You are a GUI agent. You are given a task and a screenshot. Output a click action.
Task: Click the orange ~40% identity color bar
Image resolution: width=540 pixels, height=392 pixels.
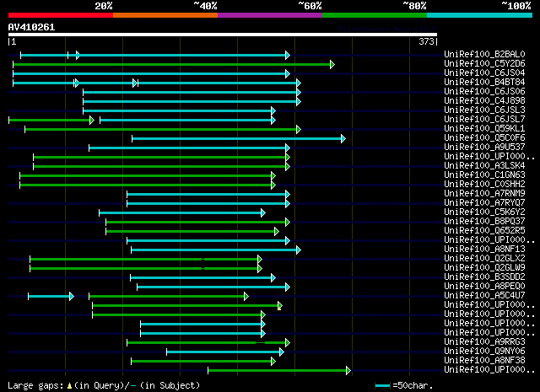(x=165, y=15)
